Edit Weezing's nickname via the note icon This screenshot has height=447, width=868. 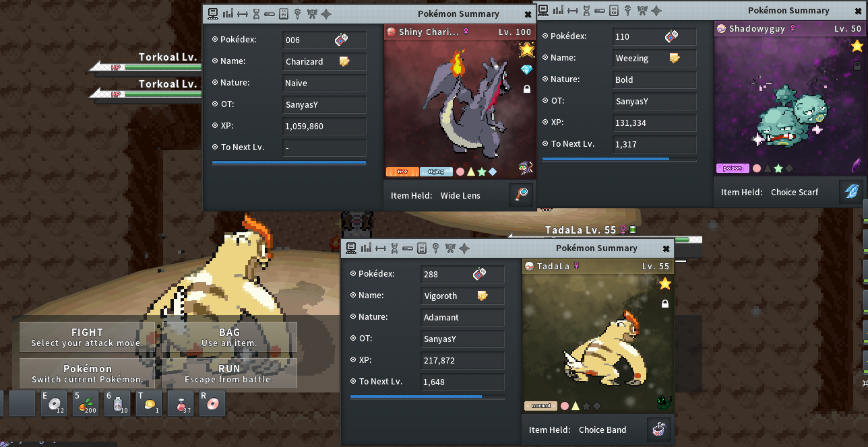click(675, 58)
